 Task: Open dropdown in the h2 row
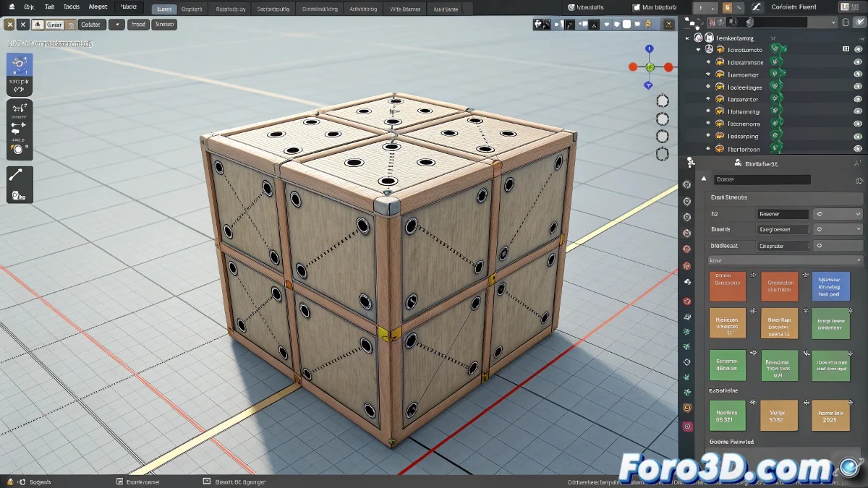(838, 214)
